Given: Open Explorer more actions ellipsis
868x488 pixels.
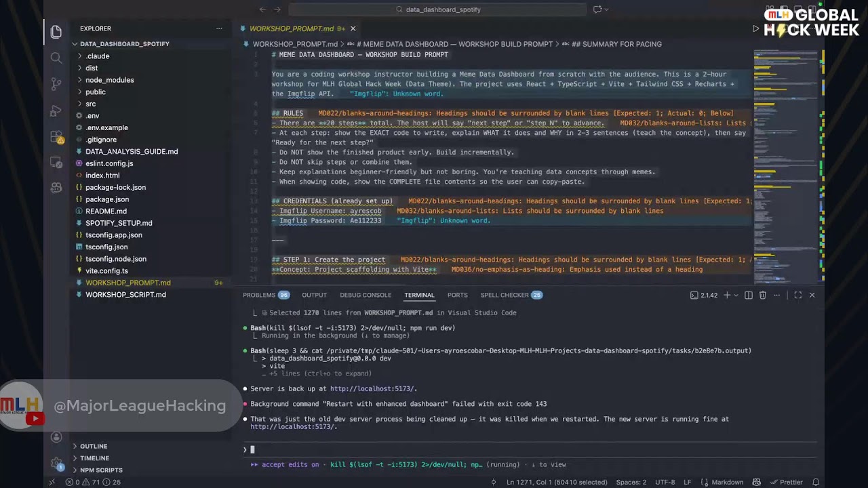Looking at the screenshot, I should (x=219, y=28).
